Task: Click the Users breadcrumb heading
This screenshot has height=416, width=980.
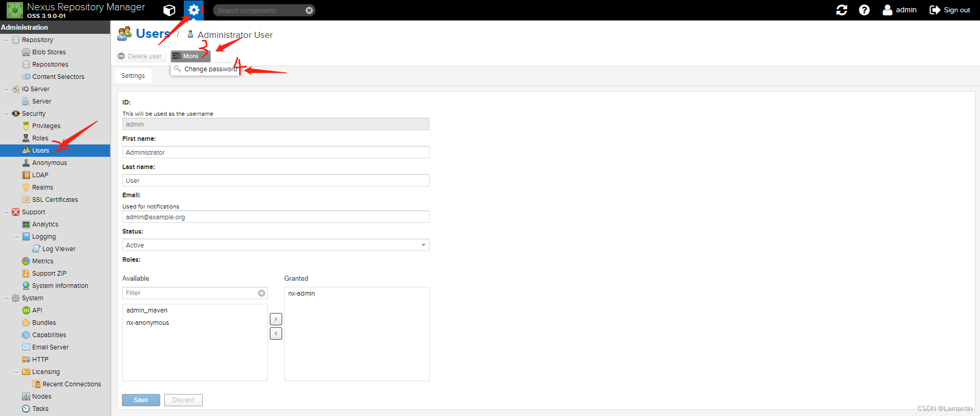Action: pos(153,34)
